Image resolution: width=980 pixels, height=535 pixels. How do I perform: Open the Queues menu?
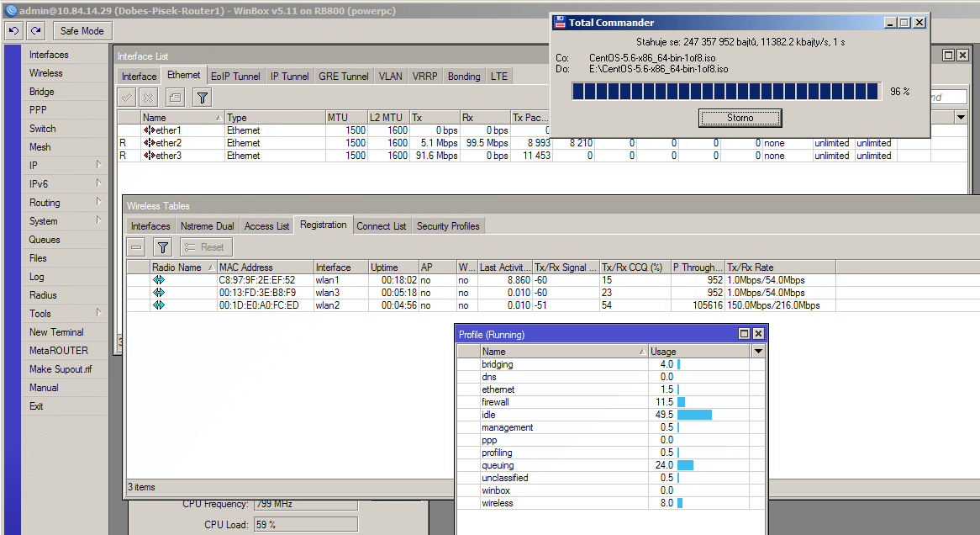(45, 240)
